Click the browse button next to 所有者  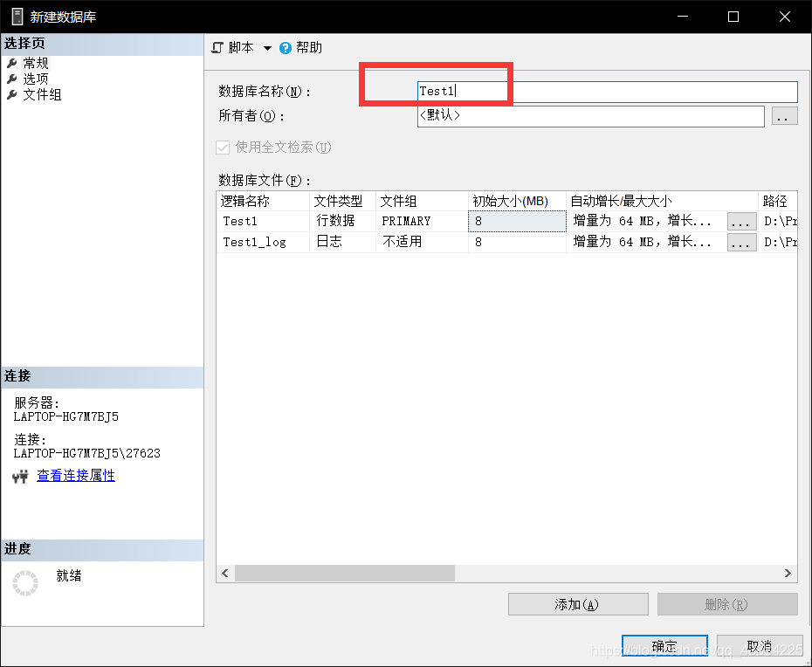(x=784, y=115)
